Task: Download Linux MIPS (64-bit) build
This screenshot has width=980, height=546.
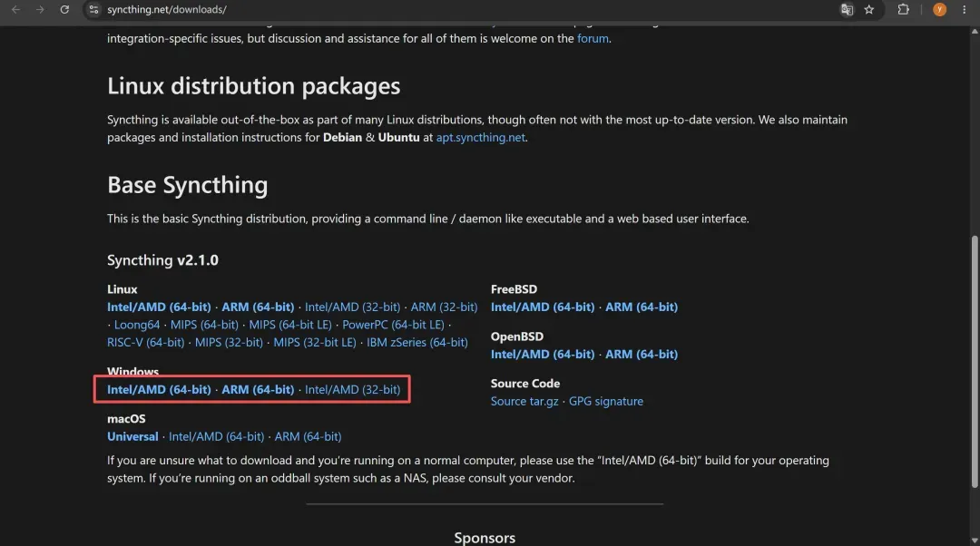Action: point(204,325)
